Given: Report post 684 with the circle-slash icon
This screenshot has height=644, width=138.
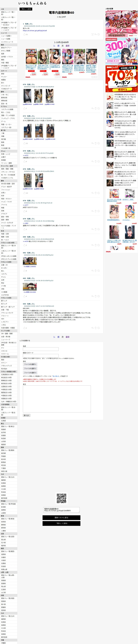Looking at the screenshot, I should [99, 328].
